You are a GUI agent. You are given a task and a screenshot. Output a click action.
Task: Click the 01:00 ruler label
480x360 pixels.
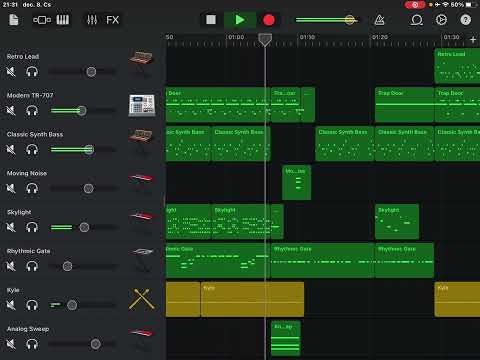[x=236, y=37]
